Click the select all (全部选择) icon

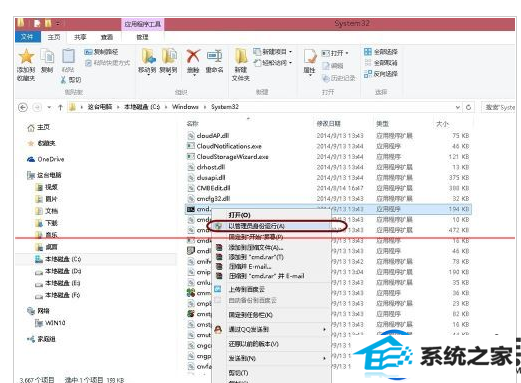368,52
